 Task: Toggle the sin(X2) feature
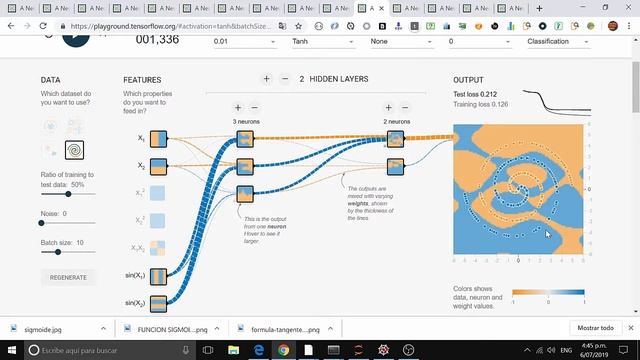pyautogui.click(x=158, y=304)
